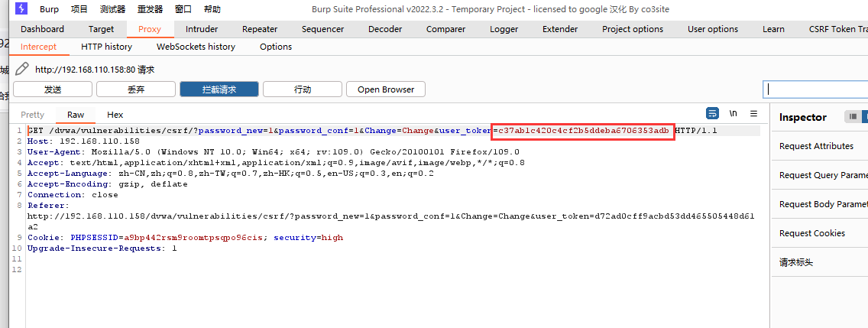Image resolution: width=868 pixels, height=328 pixels.
Task: Toggle the 拦截请求 intercept button
Action: click(x=219, y=89)
